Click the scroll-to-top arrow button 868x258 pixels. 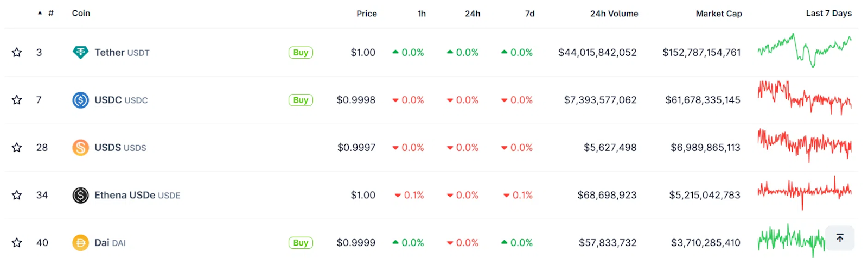[840, 238]
